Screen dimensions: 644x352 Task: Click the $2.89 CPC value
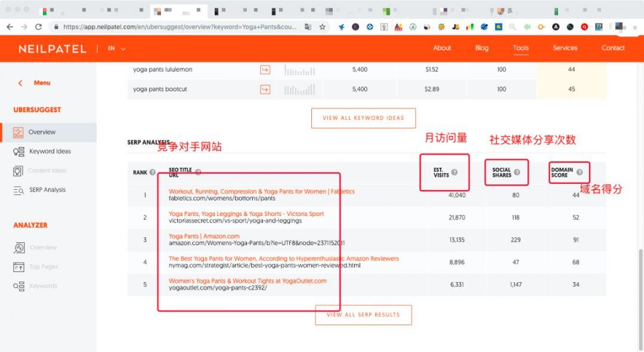coord(432,89)
